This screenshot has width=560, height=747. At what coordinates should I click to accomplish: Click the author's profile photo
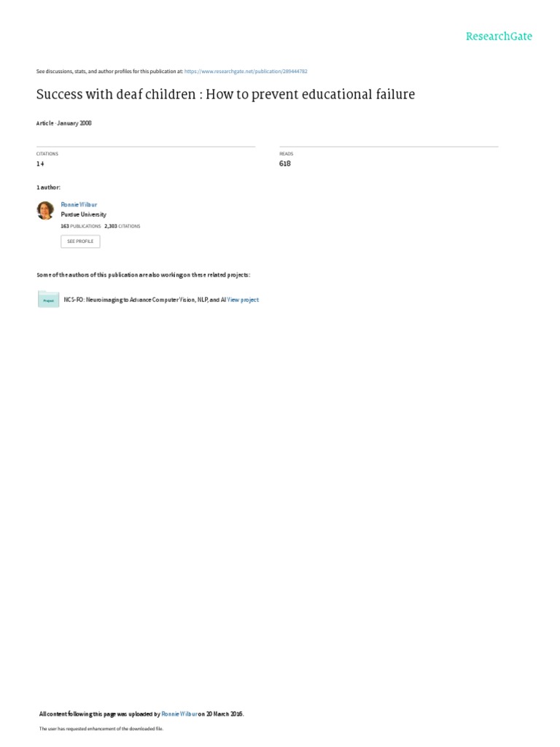click(x=45, y=210)
